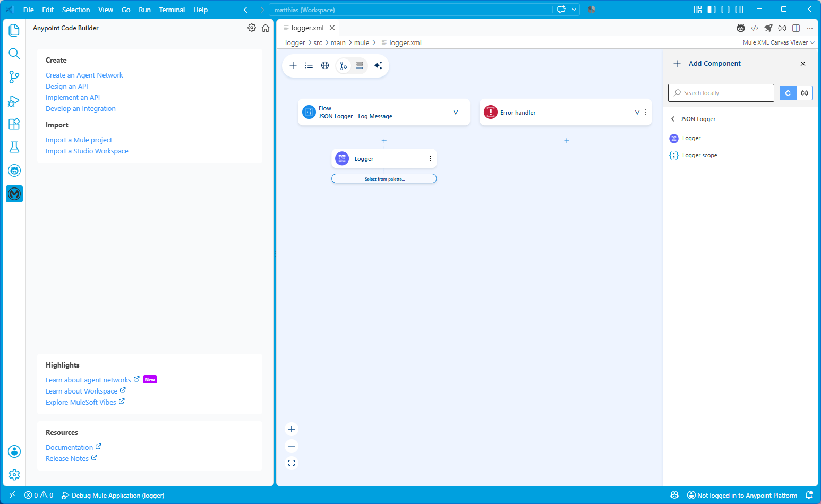Image resolution: width=821 pixels, height=504 pixels.
Task: Toggle the flow tree view mode
Action: point(344,65)
